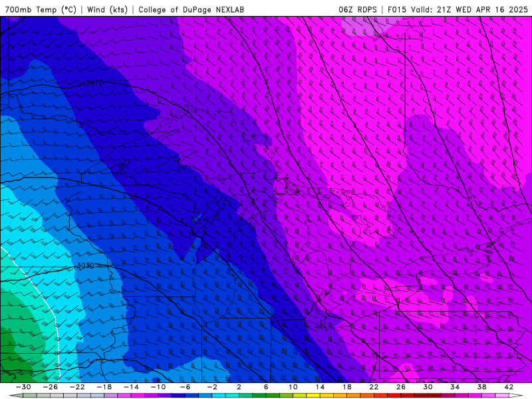Click the -18 tick label on colorbar
532x399 pixels.
point(104,387)
